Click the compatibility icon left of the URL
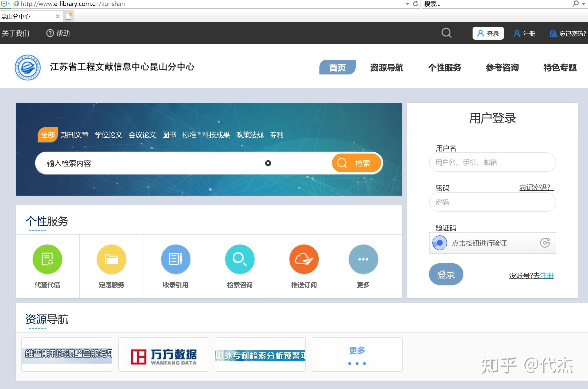 click(4, 3)
